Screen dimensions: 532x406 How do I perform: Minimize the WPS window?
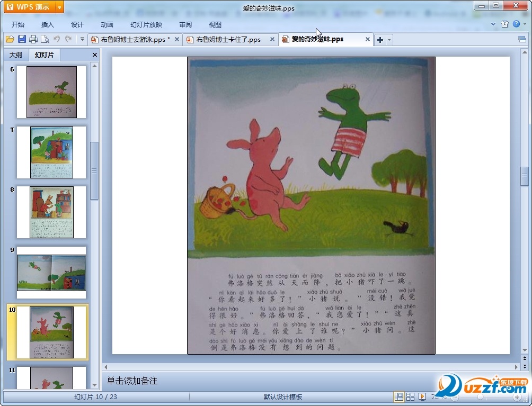tap(481, 6)
